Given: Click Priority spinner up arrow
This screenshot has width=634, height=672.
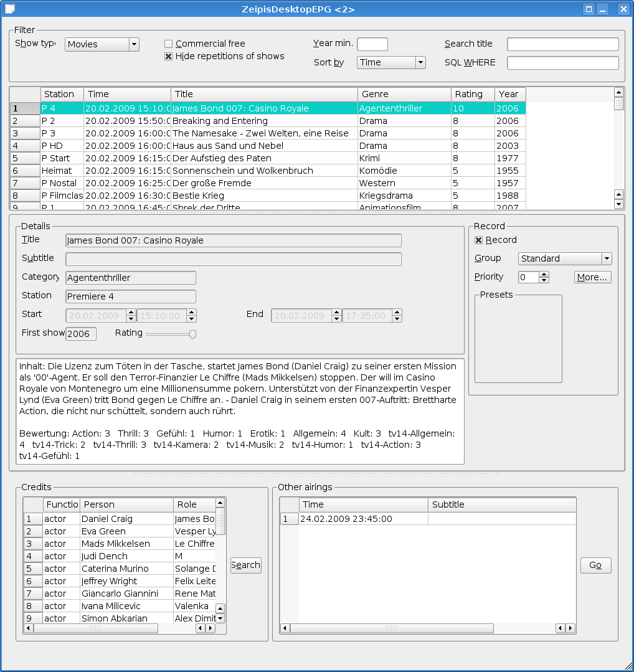Looking at the screenshot, I should (544, 274).
